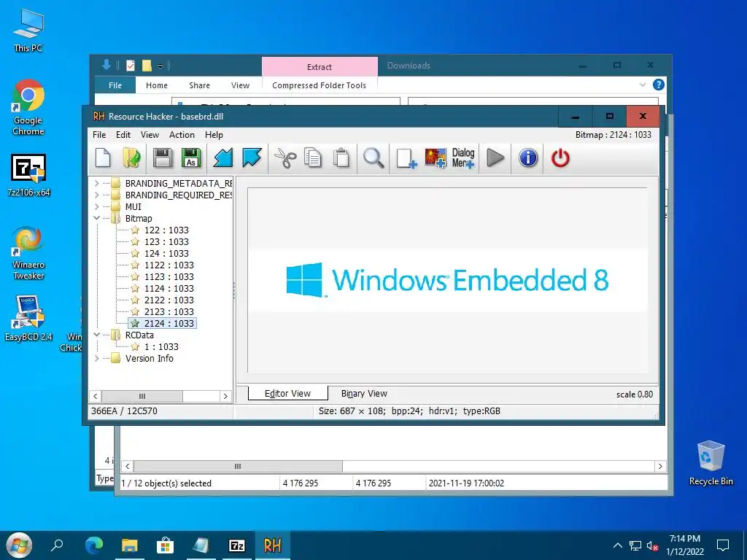Expand the Explorer ribbon with the chevron
The width and height of the screenshot is (747, 560).
coord(642,85)
